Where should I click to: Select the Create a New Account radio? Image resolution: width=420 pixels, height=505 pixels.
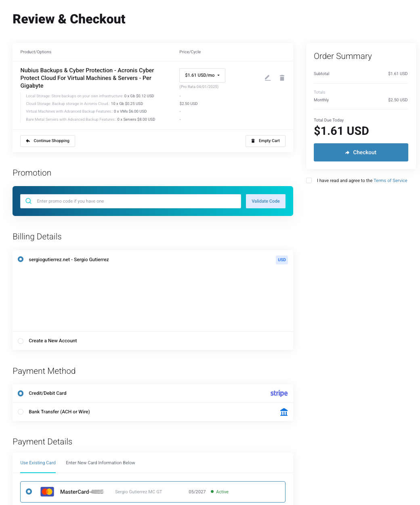click(21, 341)
